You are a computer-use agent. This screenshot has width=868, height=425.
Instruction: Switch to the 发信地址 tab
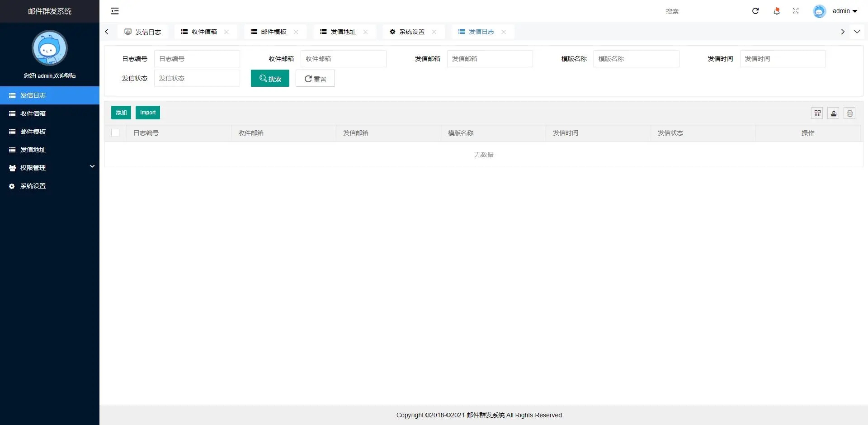coord(343,32)
